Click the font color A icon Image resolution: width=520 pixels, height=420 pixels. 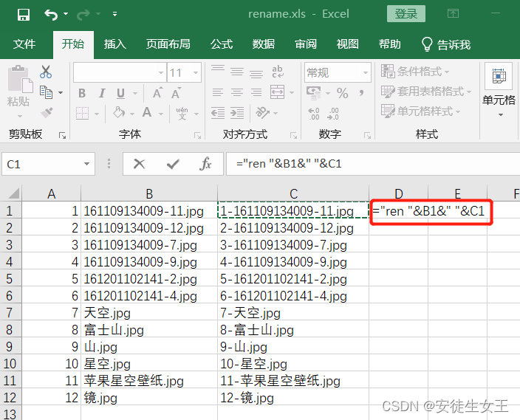click(x=147, y=113)
